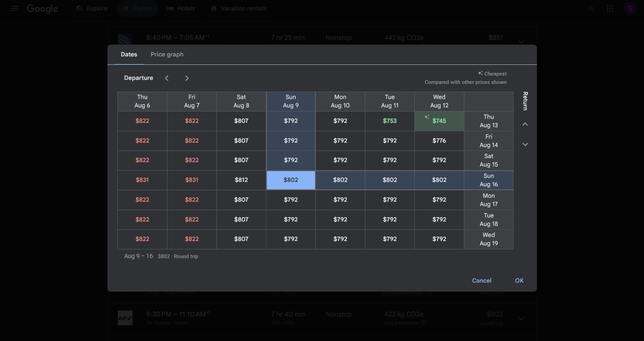Viewport: 644px width, 341px height.
Task: Click the Thu Aug 6 departure column header
Action: [142, 101]
